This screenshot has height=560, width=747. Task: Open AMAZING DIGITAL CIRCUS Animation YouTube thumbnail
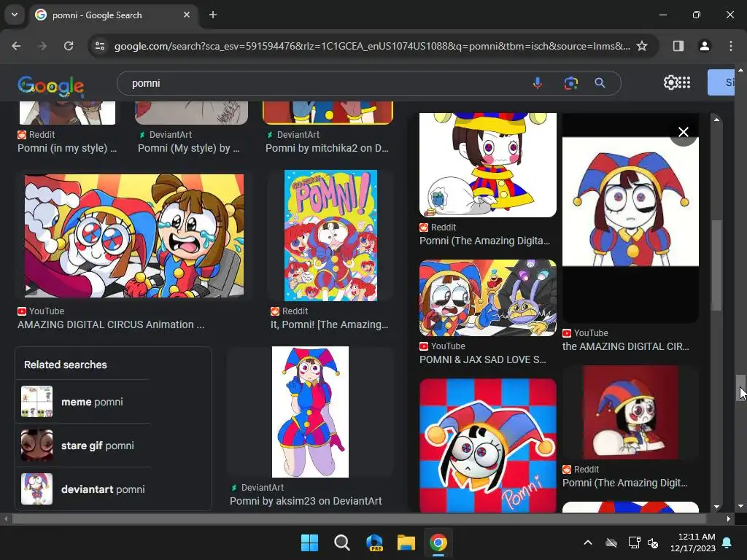[x=134, y=236]
